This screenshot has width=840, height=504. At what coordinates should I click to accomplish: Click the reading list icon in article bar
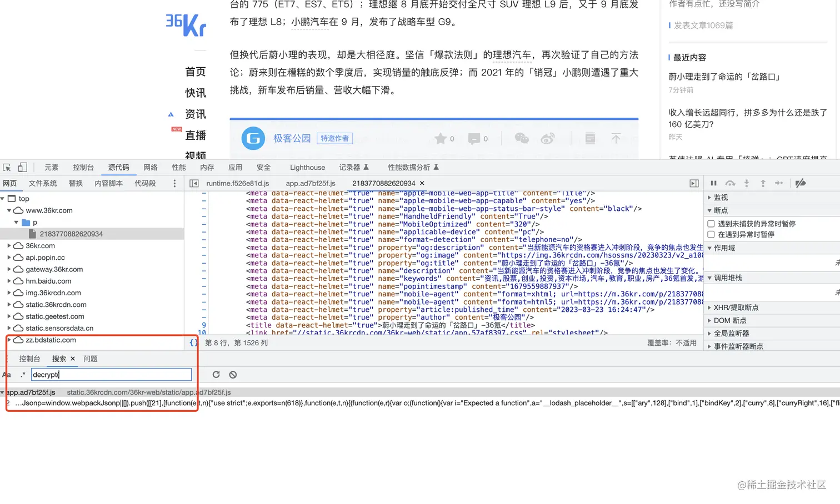tap(590, 138)
